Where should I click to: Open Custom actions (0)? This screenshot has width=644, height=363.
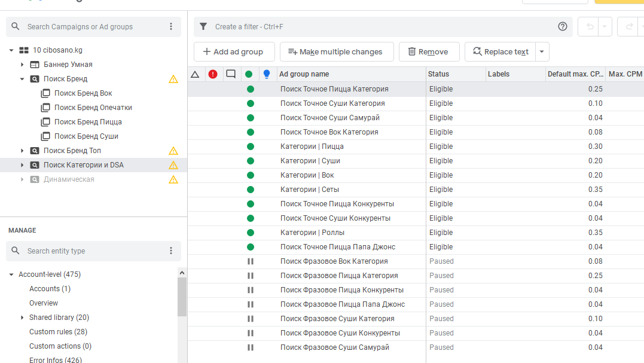60,346
